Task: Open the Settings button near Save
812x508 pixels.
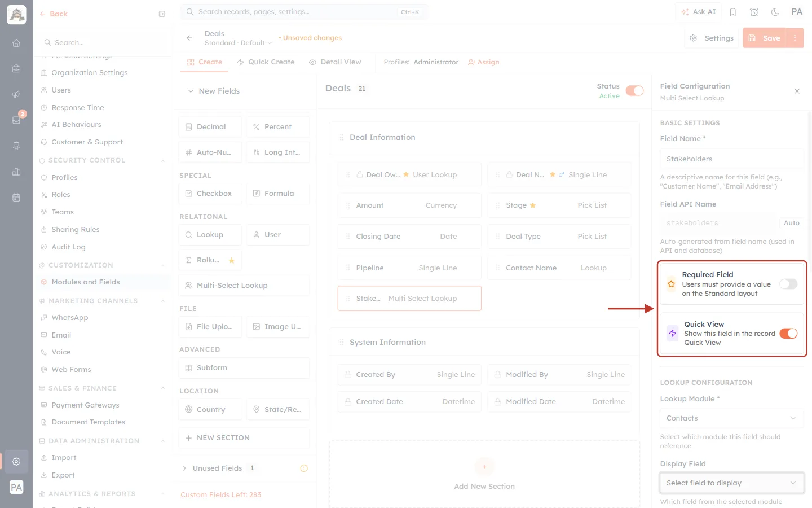Action: click(x=712, y=38)
